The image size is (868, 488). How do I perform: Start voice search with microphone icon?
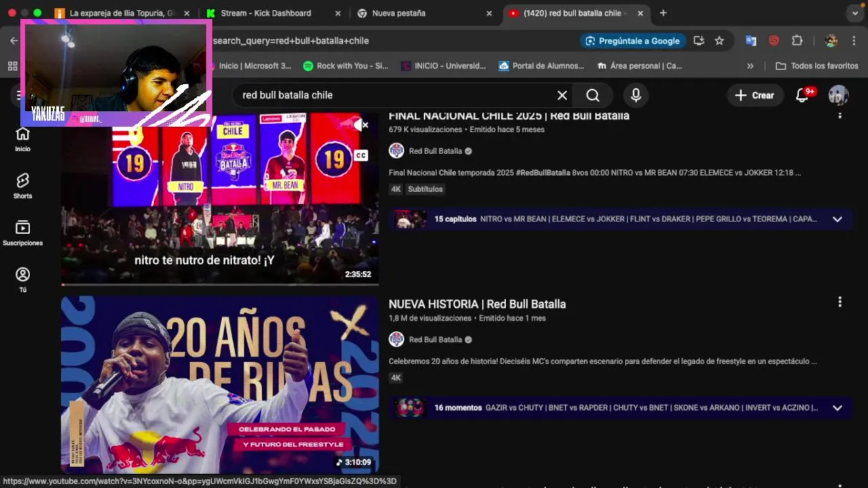(x=635, y=95)
